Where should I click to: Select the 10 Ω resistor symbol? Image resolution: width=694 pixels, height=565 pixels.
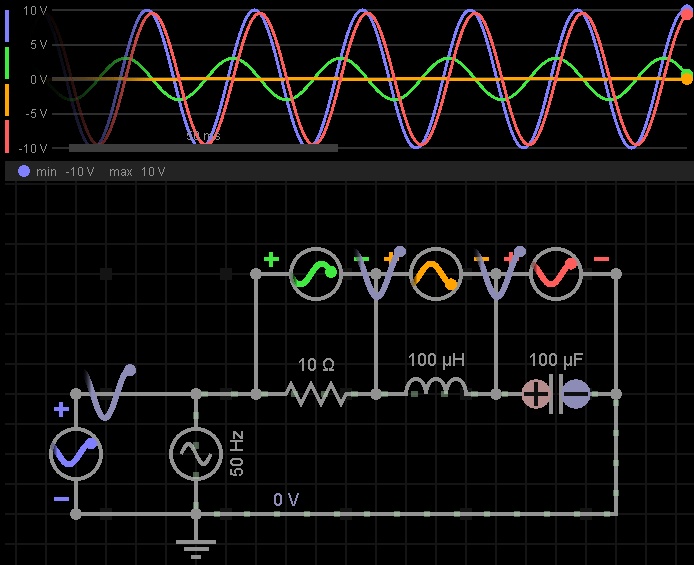pyautogui.click(x=316, y=395)
